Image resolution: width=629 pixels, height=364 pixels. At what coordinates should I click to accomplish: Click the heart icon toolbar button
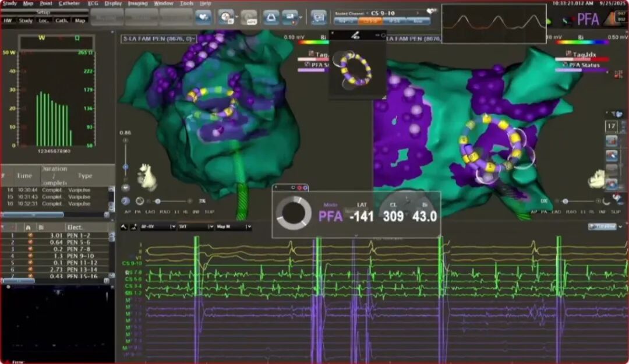[203, 17]
